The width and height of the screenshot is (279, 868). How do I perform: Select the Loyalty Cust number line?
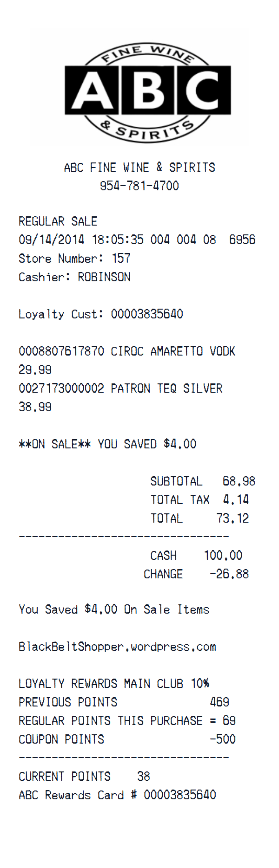tap(100, 314)
